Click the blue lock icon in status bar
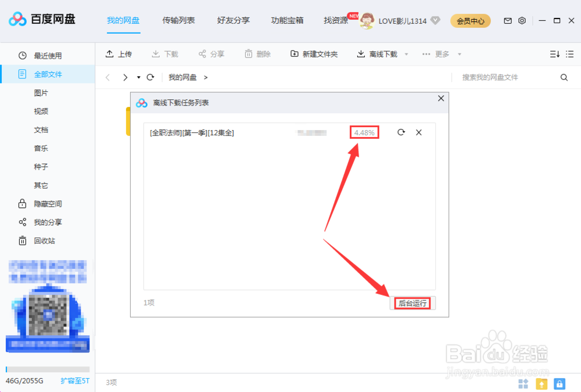This screenshot has width=581, height=392. click(x=560, y=384)
